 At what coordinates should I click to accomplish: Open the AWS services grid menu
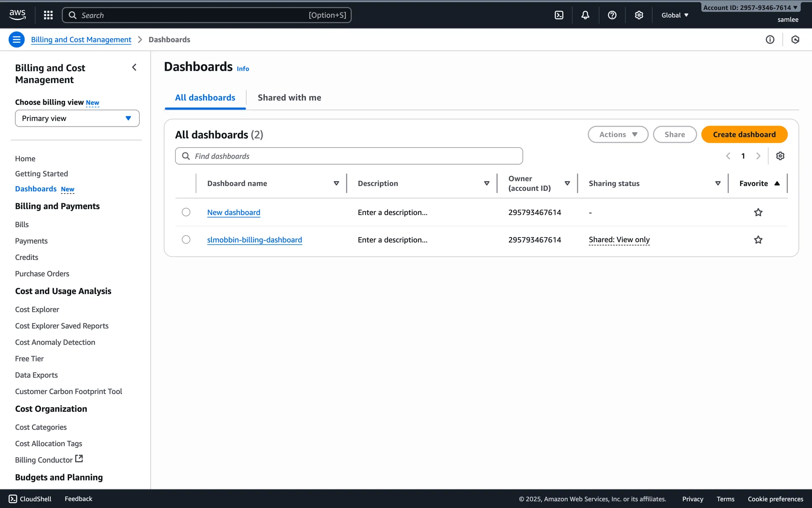click(48, 15)
